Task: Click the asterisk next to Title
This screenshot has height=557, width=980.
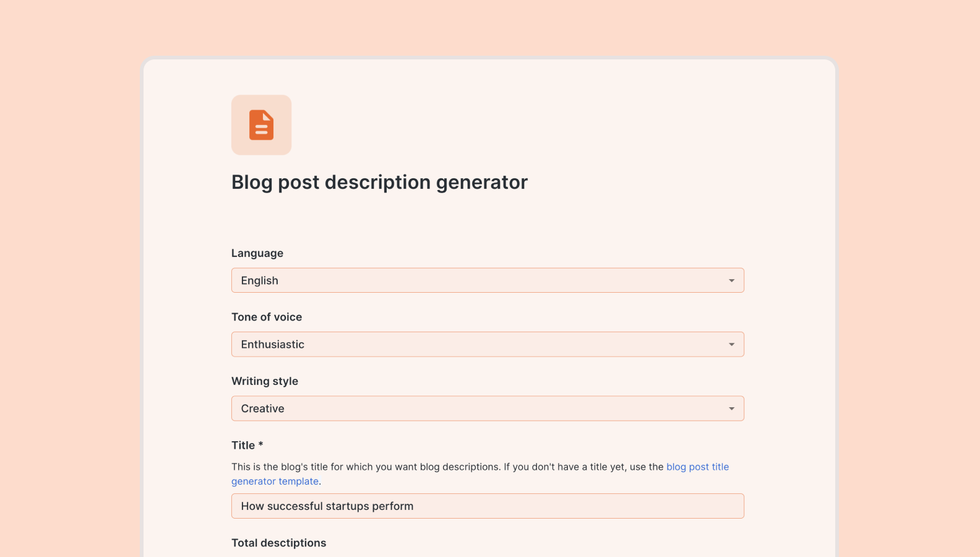Action: point(261,444)
